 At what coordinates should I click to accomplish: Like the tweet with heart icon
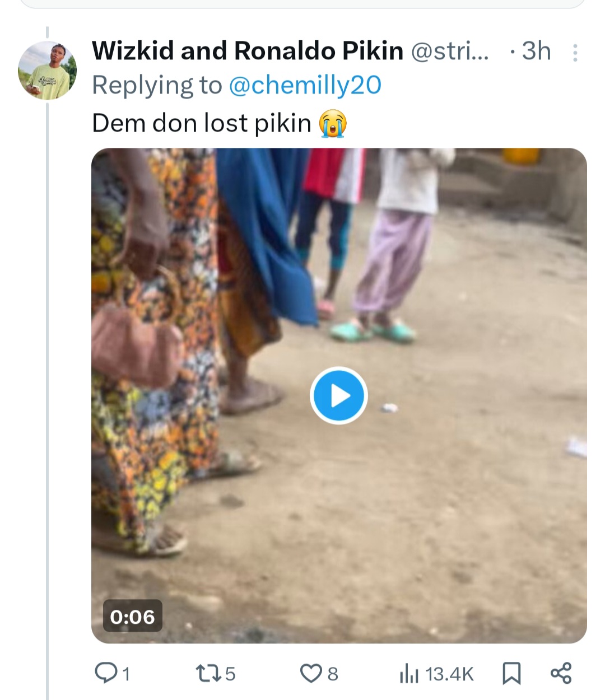(x=310, y=673)
